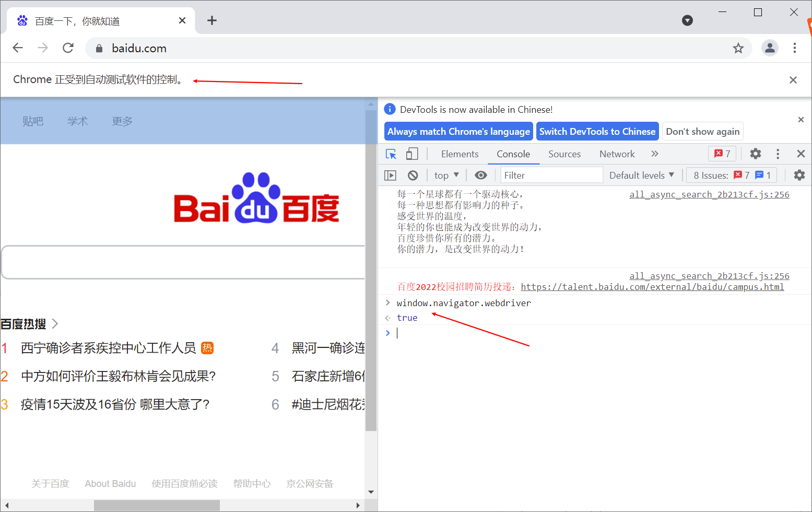This screenshot has width=812, height=512.
Task: Open DevTools settings gear
Action: 755,154
